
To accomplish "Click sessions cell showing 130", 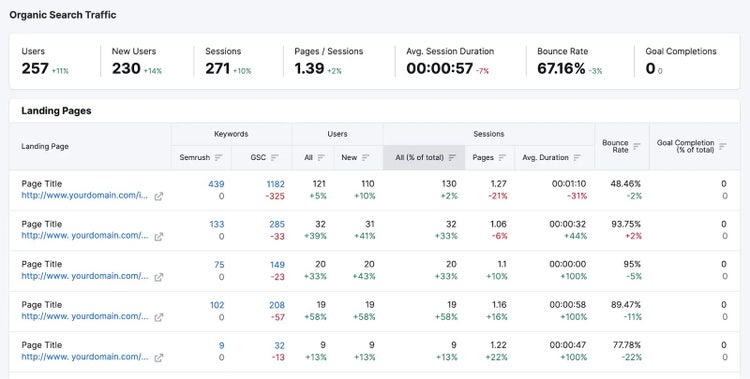I will (x=449, y=184).
